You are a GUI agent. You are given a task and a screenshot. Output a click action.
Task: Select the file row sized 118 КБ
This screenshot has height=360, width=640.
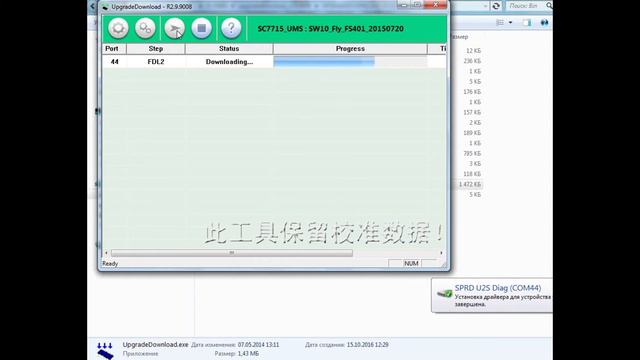tap(472, 174)
